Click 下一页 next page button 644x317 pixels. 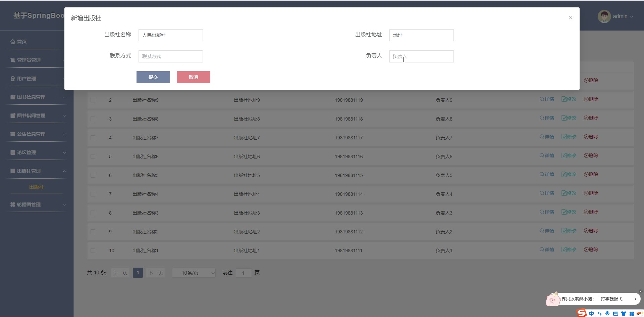155,273
